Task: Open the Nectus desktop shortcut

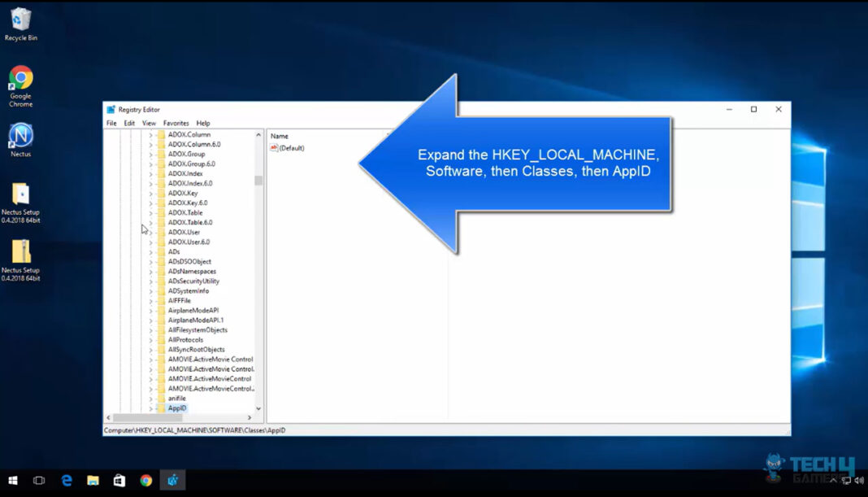Action: [x=20, y=140]
